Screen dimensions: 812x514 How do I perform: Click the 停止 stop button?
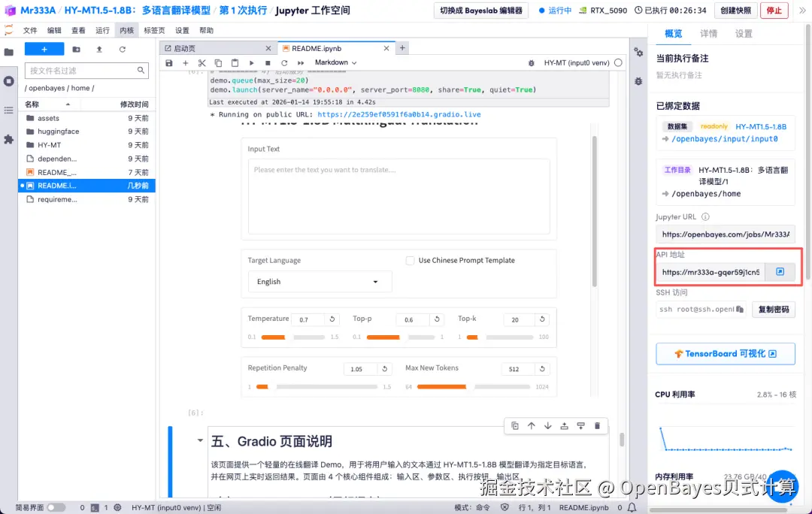tap(774, 11)
